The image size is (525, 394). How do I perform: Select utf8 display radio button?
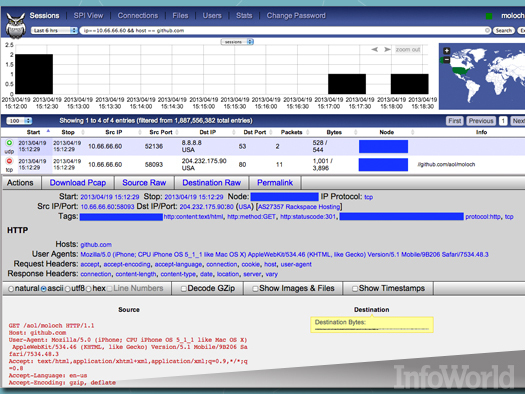(x=68, y=289)
